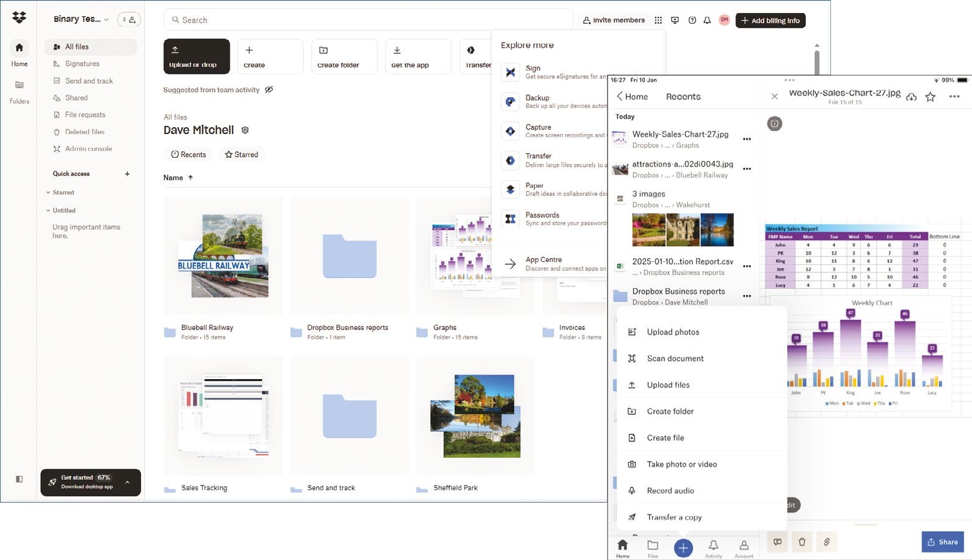This screenshot has width=972, height=560.
Task: Add a Quick access item with plus
Action: pos(127,174)
